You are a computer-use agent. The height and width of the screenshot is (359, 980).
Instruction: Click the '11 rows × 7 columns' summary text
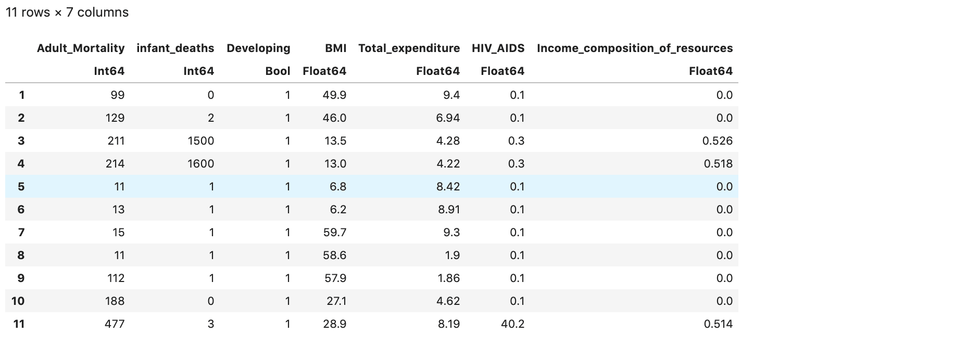[67, 12]
